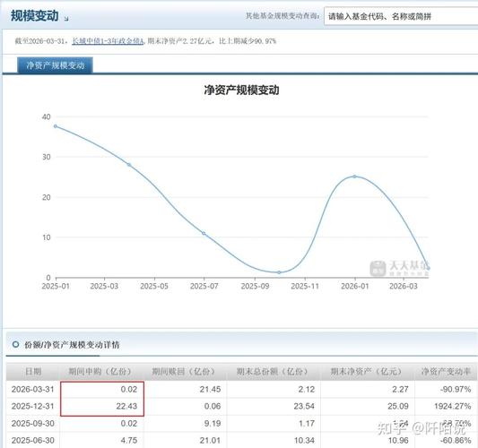Click the 日期 column header
478x448 pixels.
33,372
